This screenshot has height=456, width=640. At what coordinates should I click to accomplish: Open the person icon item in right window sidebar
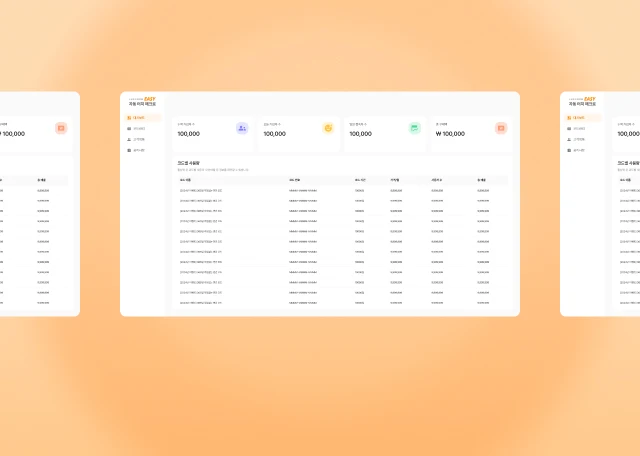(x=576, y=140)
